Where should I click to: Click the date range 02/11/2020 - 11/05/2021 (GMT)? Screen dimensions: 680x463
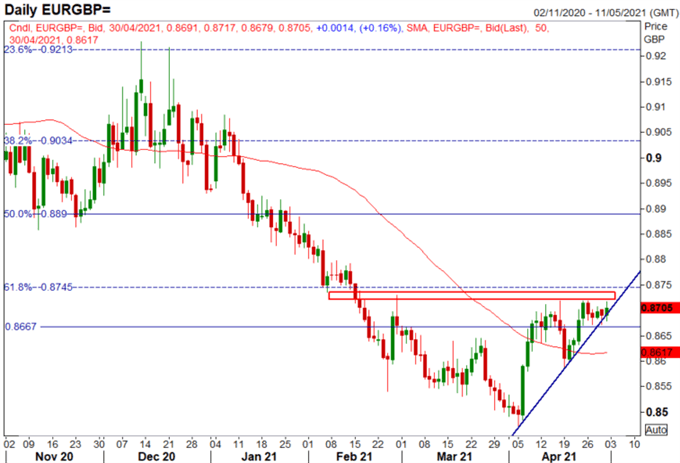pos(606,13)
